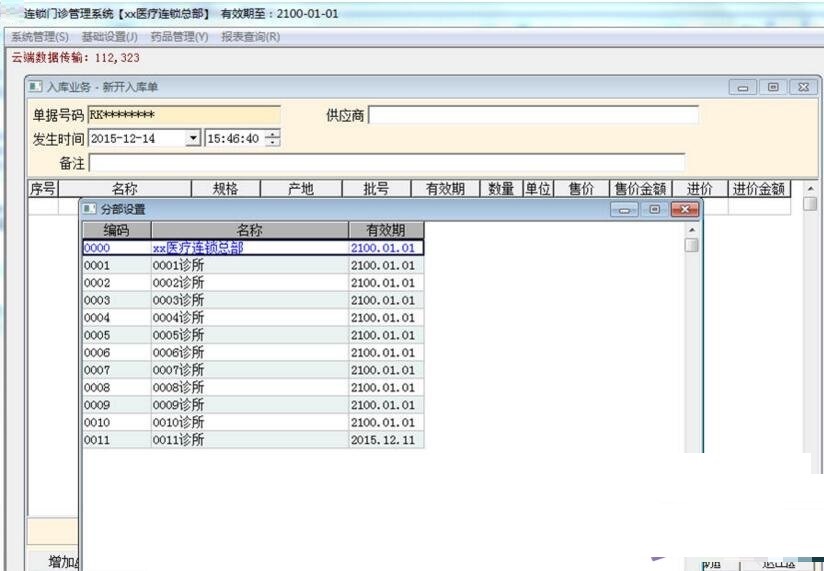Click the 批号 column header

(x=376, y=189)
